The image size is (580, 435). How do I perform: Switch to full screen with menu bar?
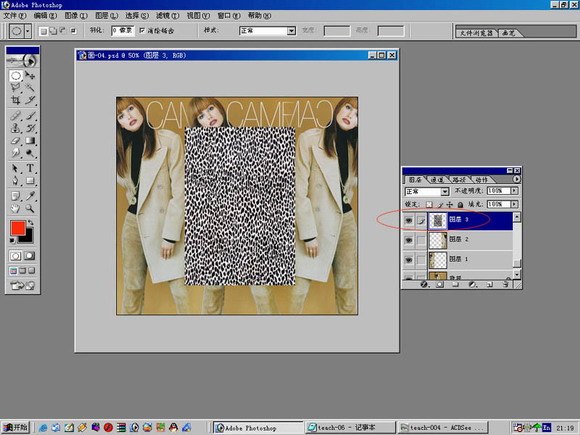click(x=23, y=271)
